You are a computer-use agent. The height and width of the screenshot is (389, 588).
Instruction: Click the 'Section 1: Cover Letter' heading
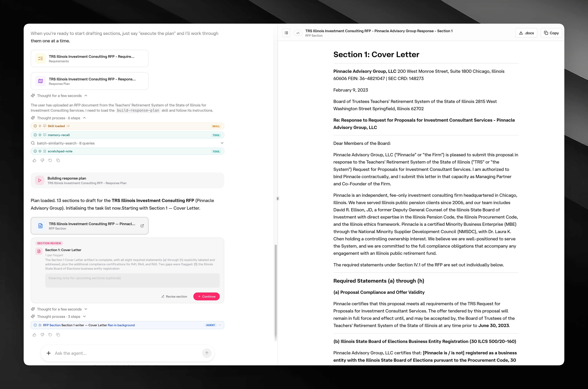pyautogui.click(x=376, y=55)
